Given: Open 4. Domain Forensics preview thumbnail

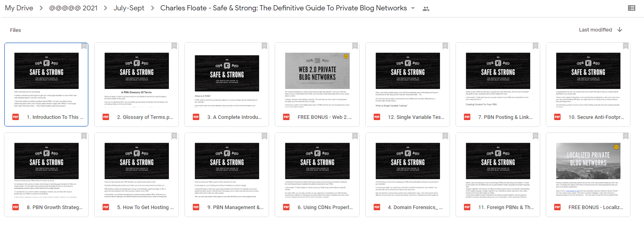Looking at the screenshot, I should (x=408, y=170).
